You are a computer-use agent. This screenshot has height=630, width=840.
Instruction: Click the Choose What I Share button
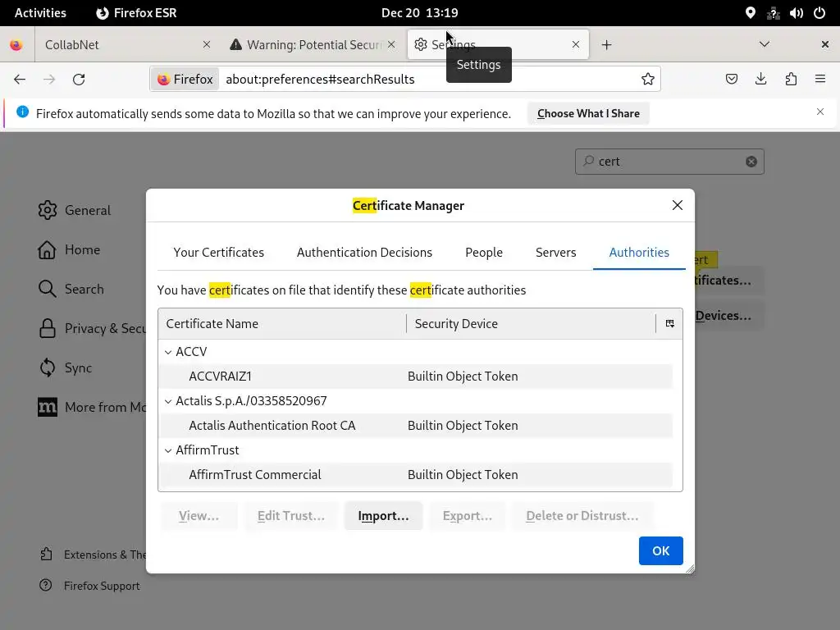[588, 113]
